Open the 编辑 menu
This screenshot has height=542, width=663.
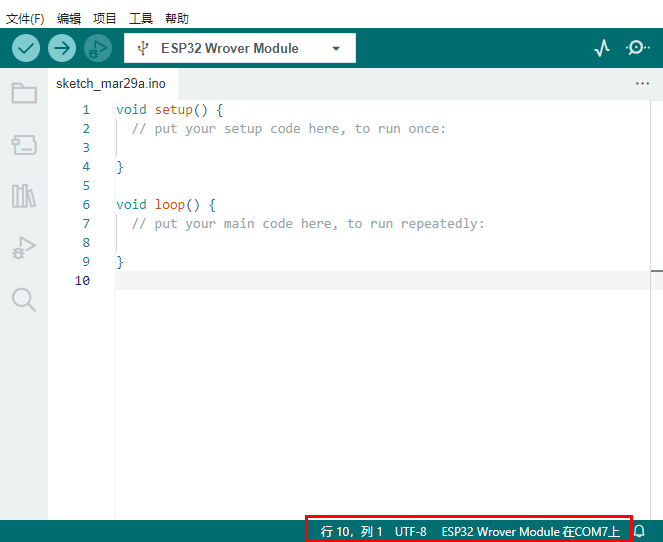(69, 19)
